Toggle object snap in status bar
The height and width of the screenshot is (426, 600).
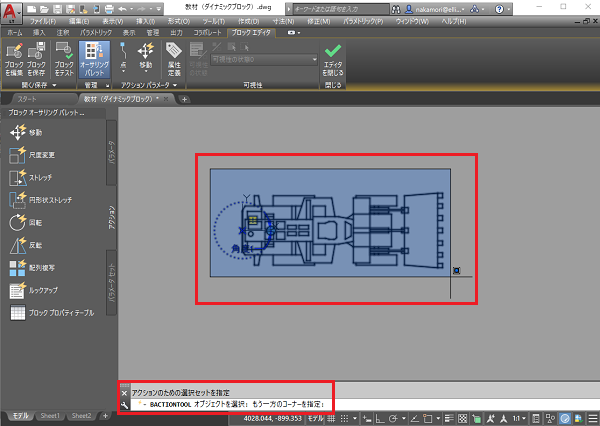click(428, 418)
